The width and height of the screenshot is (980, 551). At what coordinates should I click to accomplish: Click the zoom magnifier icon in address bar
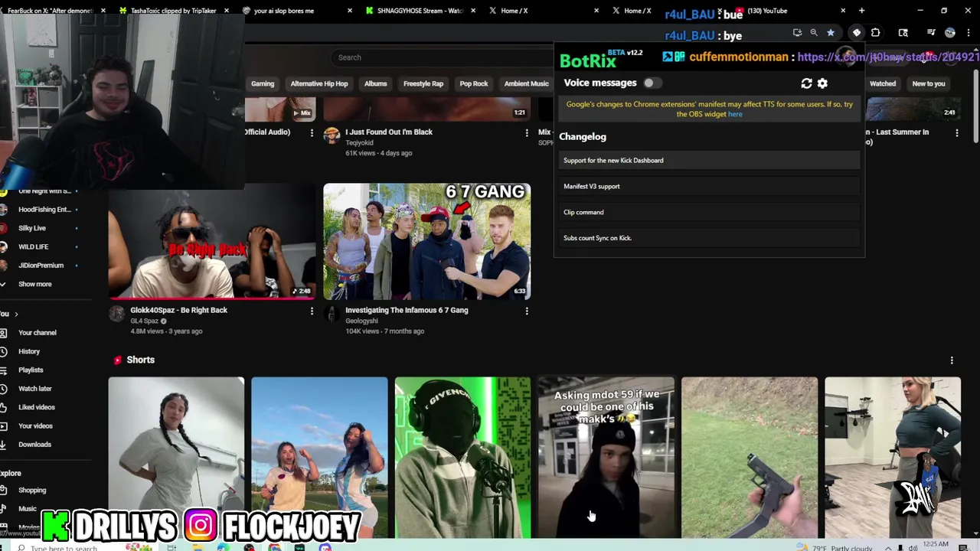click(814, 33)
